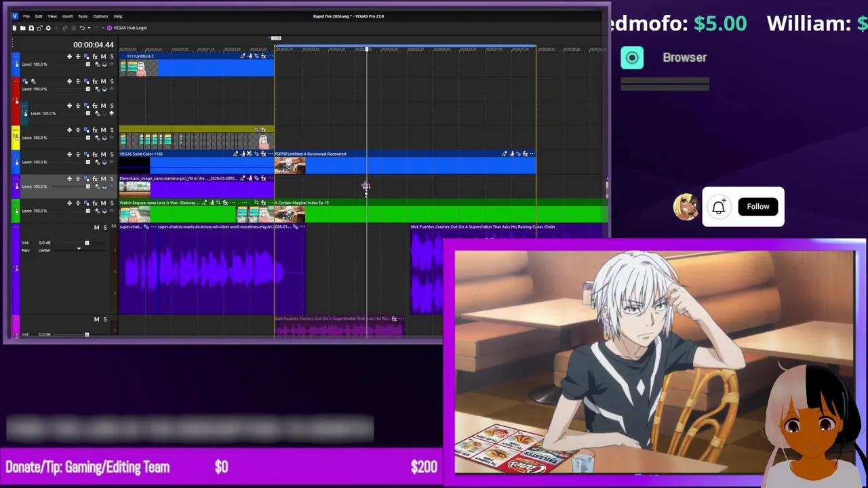Adjust Level slider on the green Kaguya track
This screenshot has width=868, height=488.
pyautogui.click(x=87, y=211)
